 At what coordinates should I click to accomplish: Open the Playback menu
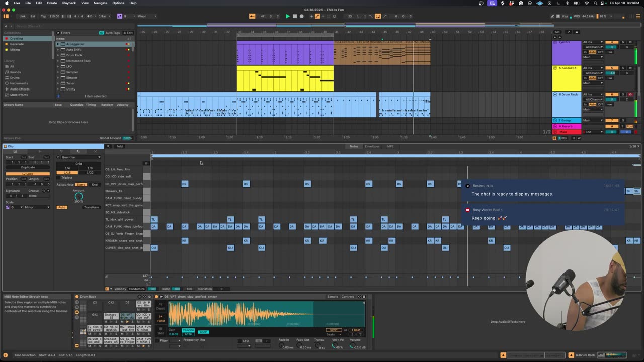click(x=69, y=3)
